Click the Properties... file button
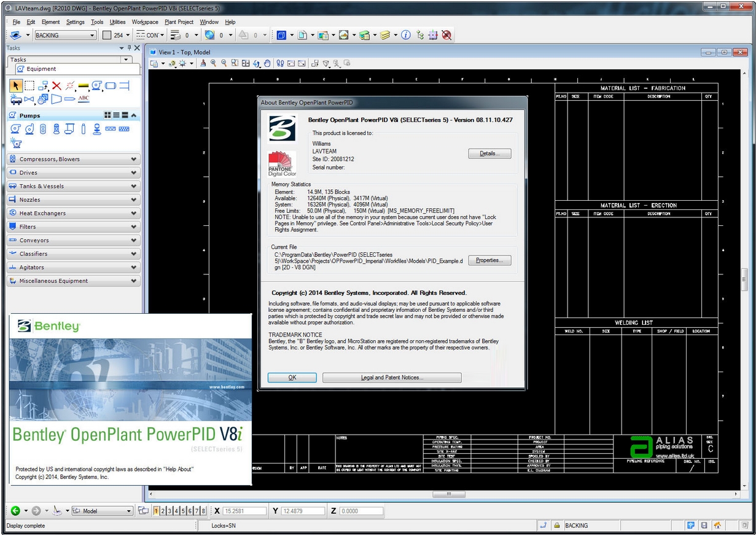Image resolution: width=756 pixels, height=536 pixels. (489, 260)
